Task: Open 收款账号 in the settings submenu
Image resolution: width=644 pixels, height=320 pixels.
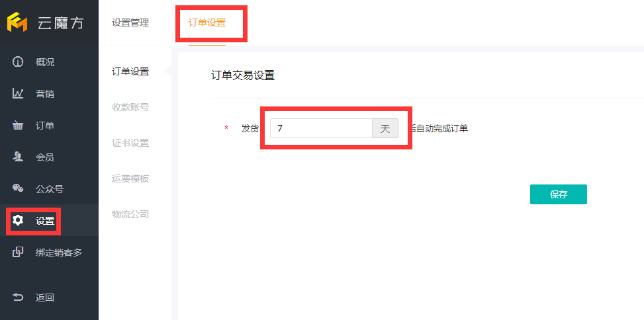Action: point(130,107)
